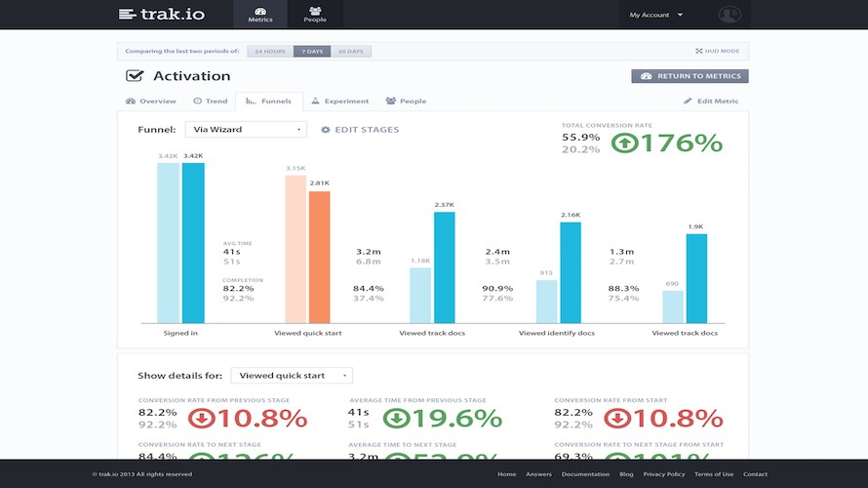Click the 84.4% completion value
The height and width of the screenshot is (488, 868).
click(x=369, y=289)
